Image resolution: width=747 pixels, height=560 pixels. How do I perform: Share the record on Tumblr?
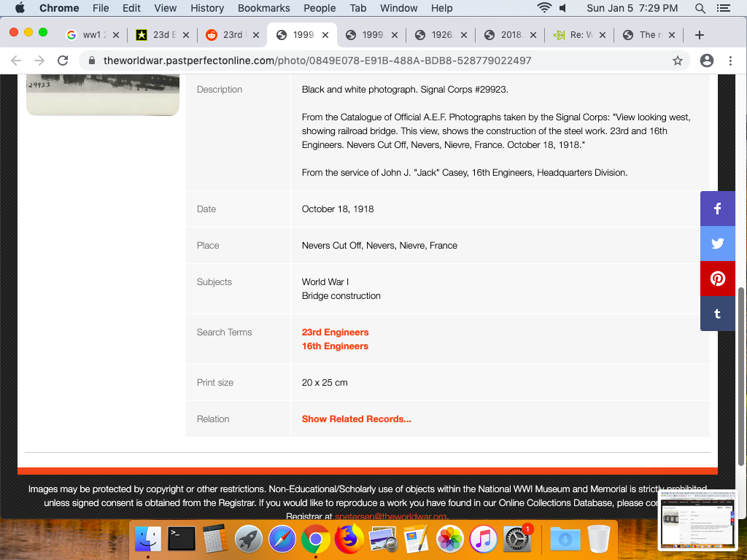(x=718, y=314)
